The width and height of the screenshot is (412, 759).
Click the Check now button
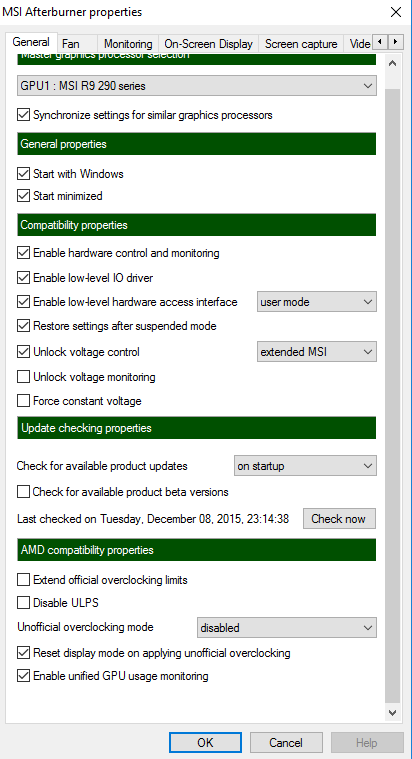point(339,519)
